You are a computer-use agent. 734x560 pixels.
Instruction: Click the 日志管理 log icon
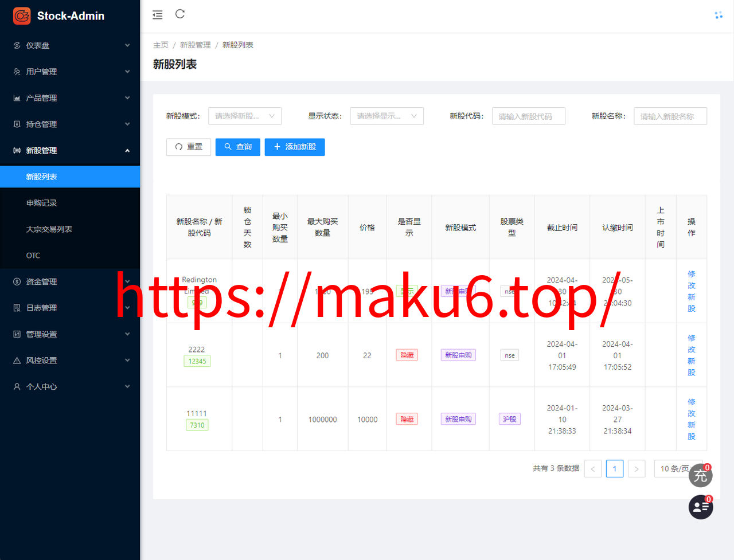(17, 308)
